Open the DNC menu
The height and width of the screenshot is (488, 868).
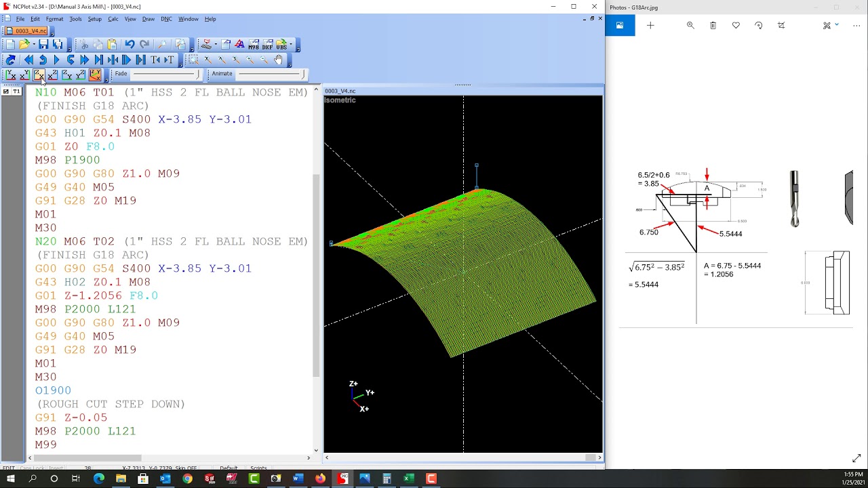(166, 19)
